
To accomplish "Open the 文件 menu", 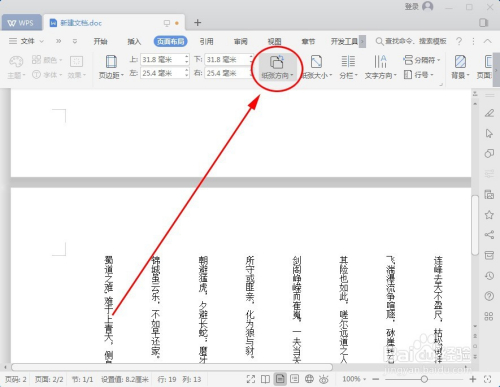I will (27, 41).
